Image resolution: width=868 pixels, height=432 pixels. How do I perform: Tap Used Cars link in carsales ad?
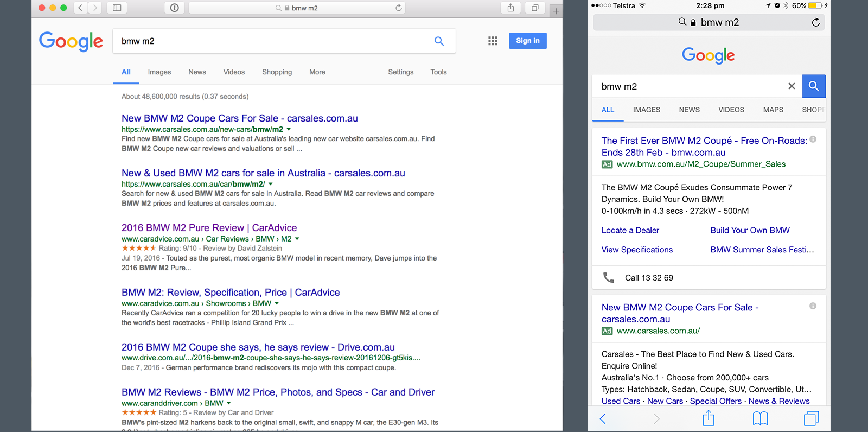[x=621, y=401]
